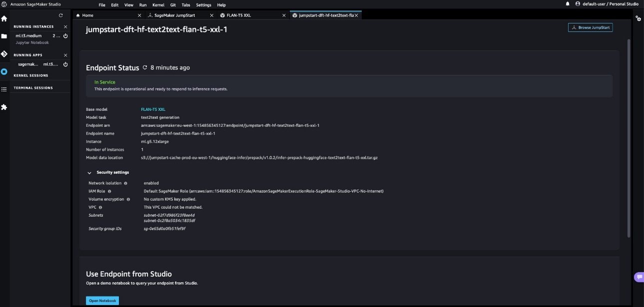Click the Endpoint arn value text
Screen dimensions: 644x307
(230, 125)
